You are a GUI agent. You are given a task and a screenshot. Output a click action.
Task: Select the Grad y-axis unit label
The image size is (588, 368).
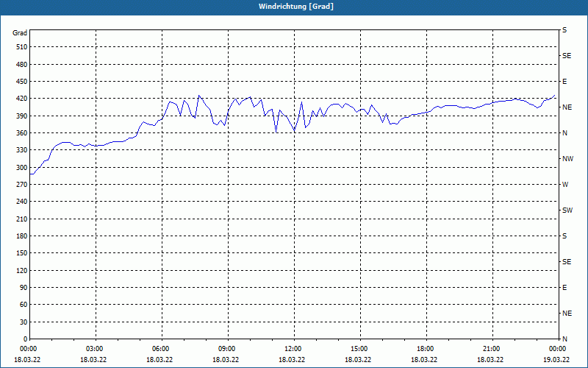pos(20,33)
